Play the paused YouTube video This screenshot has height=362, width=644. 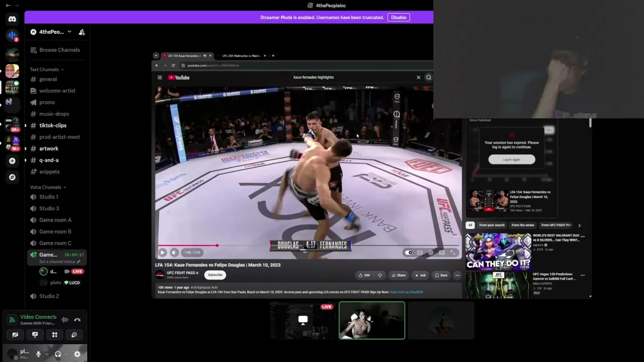(x=162, y=252)
